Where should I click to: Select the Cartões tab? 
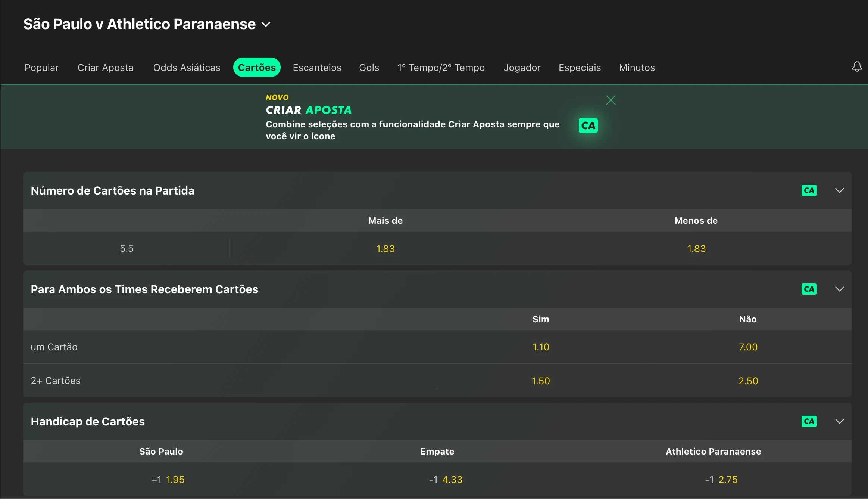257,68
